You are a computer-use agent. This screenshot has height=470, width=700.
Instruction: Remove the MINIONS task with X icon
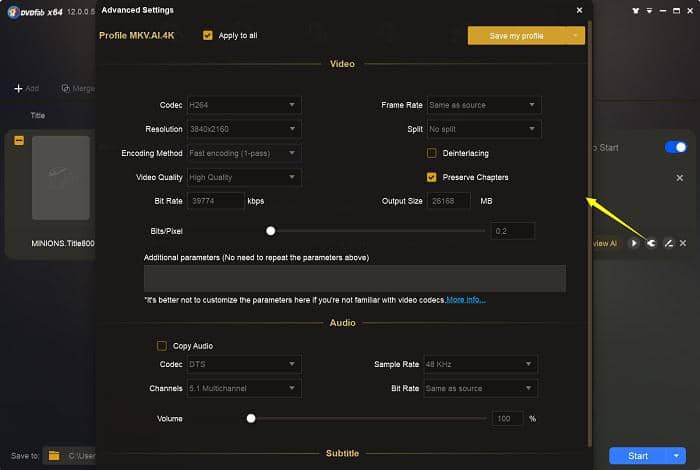coord(683,243)
